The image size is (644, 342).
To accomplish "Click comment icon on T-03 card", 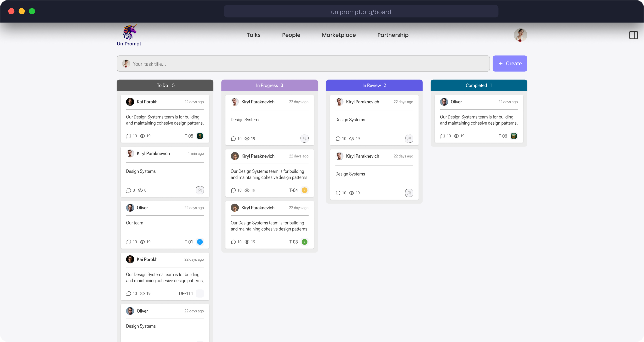I will 233,242.
